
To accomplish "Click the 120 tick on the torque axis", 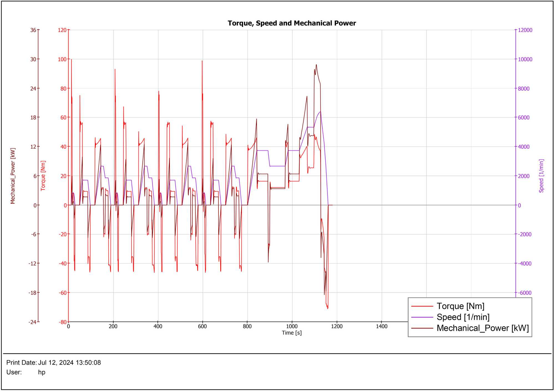I will (62, 30).
